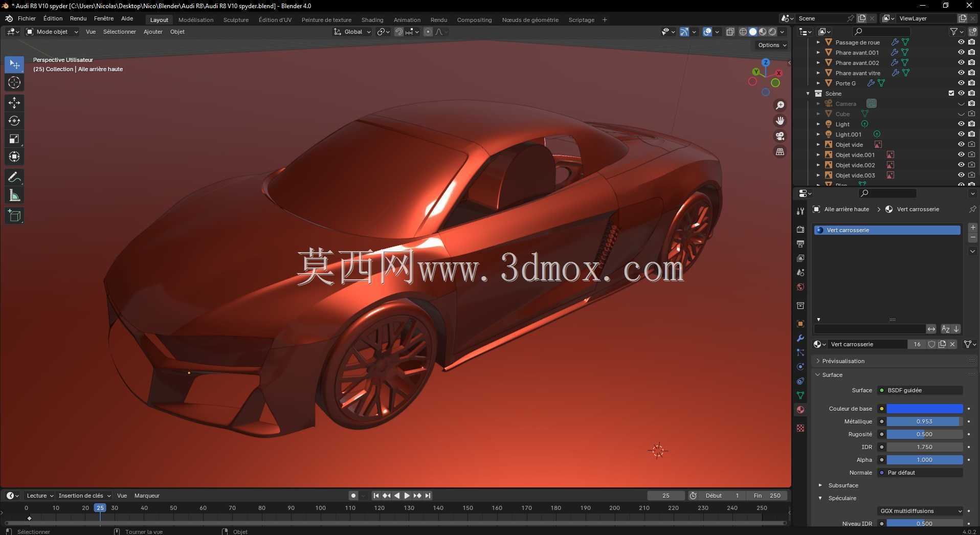Collapse the Surface panel
The image size is (980, 535).
(x=832, y=375)
